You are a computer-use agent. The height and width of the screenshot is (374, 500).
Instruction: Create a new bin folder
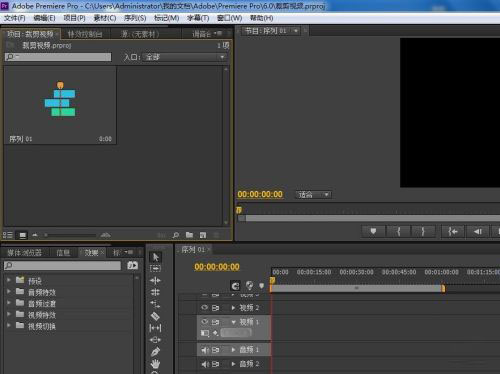189,235
